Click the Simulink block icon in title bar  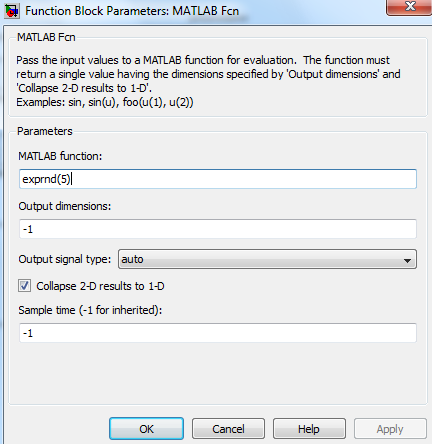(12, 11)
